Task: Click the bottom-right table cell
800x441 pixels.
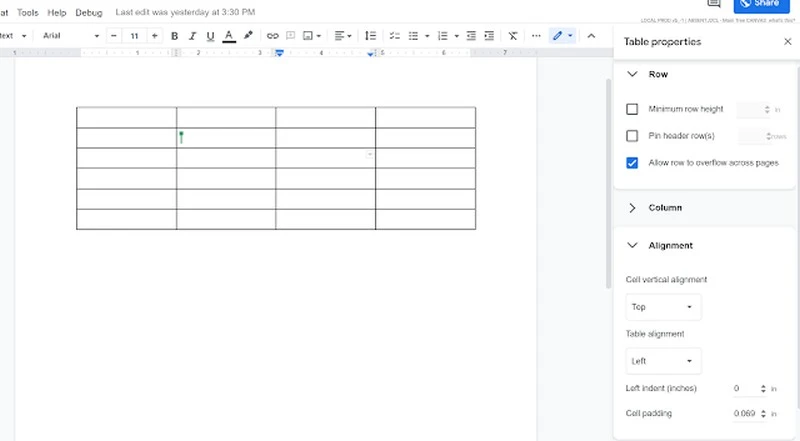Action: click(x=426, y=219)
